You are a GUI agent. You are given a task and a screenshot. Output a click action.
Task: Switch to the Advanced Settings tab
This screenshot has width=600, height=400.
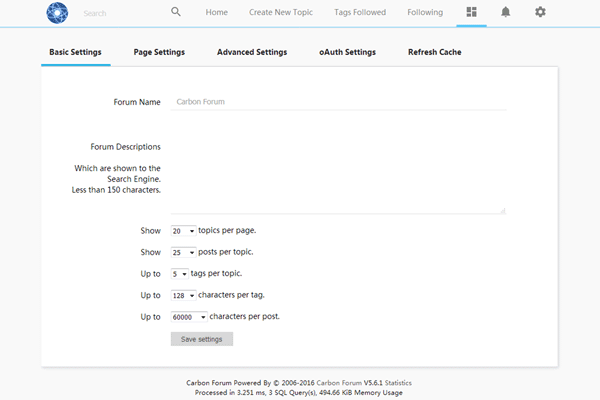(x=252, y=52)
